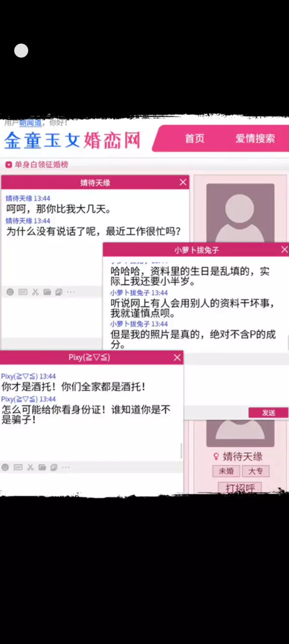
Task: Click the Pixy chat scrollbar
Action: point(181,450)
